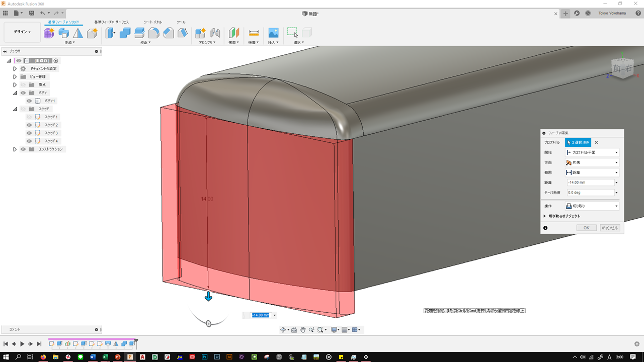Click the Press Pull tool in 修正 group
The image size is (644, 362).
coord(110,33)
